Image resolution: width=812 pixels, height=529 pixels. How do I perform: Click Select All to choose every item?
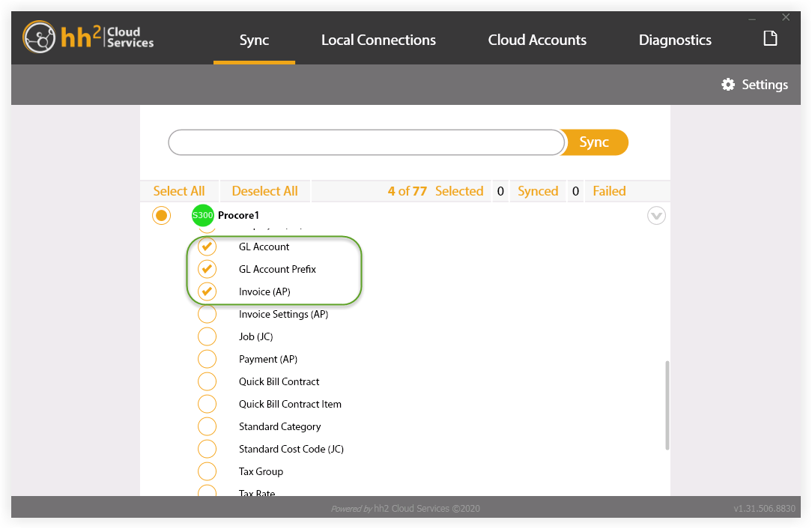click(179, 190)
